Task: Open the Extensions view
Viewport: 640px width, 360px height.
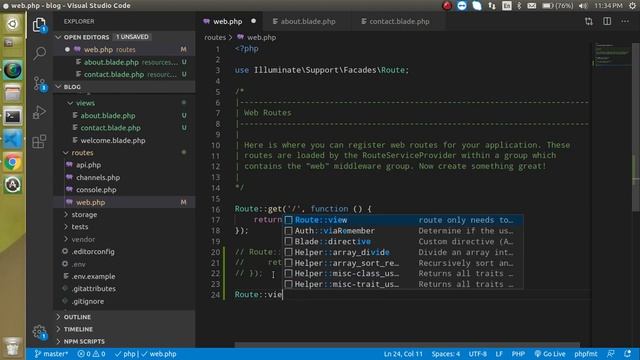Action: coord(40,142)
